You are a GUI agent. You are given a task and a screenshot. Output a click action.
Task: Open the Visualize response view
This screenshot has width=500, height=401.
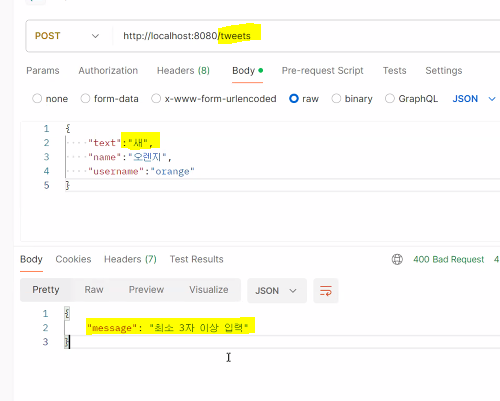(x=209, y=290)
